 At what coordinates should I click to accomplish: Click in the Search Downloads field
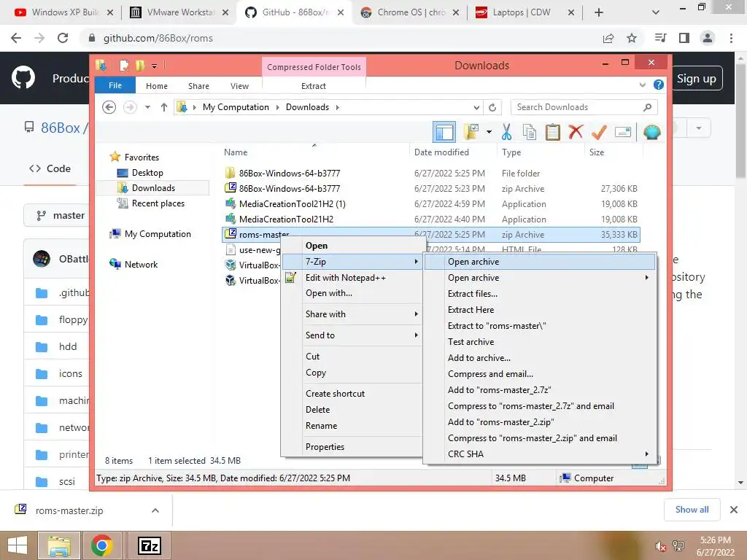(x=584, y=107)
